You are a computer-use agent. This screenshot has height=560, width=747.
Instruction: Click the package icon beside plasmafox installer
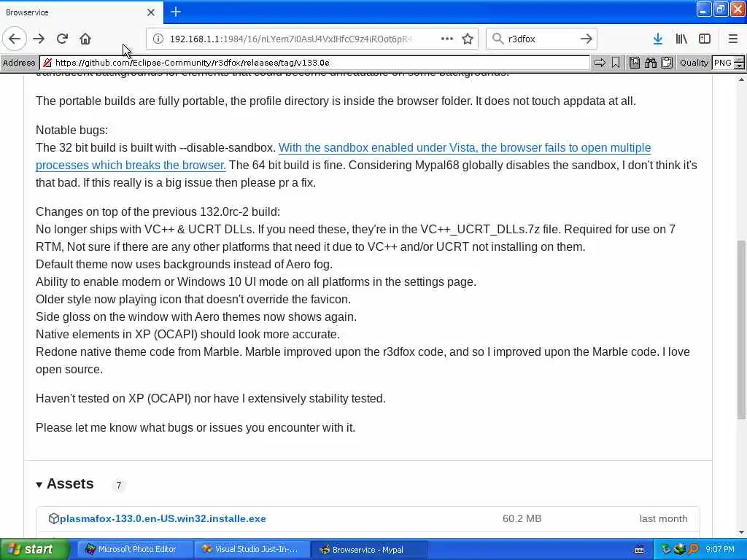[53, 518]
